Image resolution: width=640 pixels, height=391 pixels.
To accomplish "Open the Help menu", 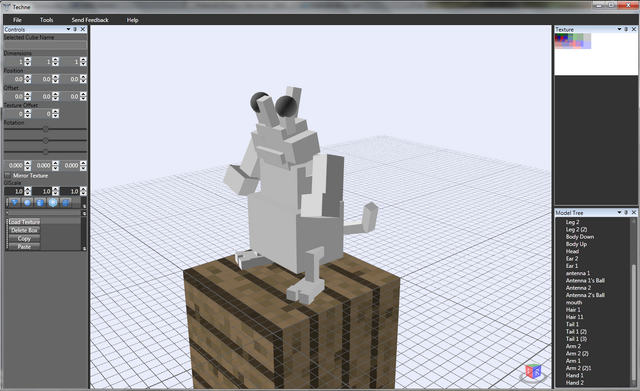I will pos(132,20).
